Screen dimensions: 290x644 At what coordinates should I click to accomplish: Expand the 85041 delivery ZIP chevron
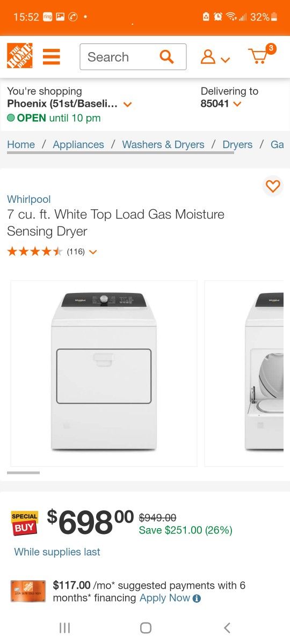(x=237, y=104)
